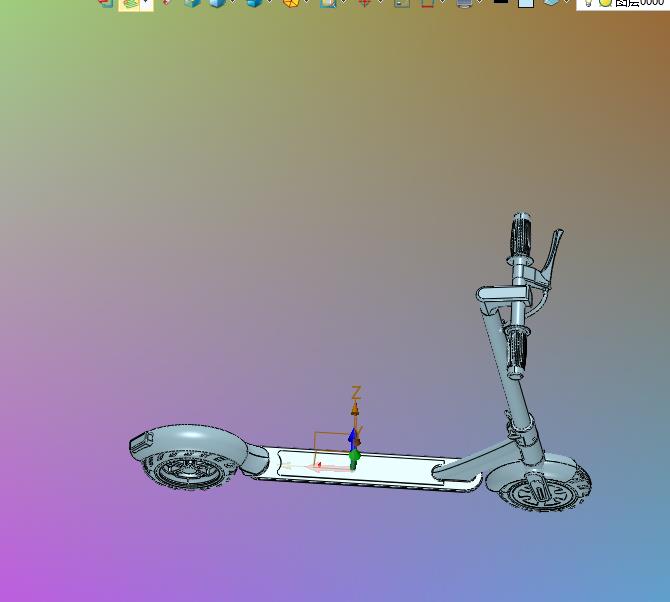The height and width of the screenshot is (602, 670).
Task: Select the upper handlebar grip
Action: tap(520, 235)
